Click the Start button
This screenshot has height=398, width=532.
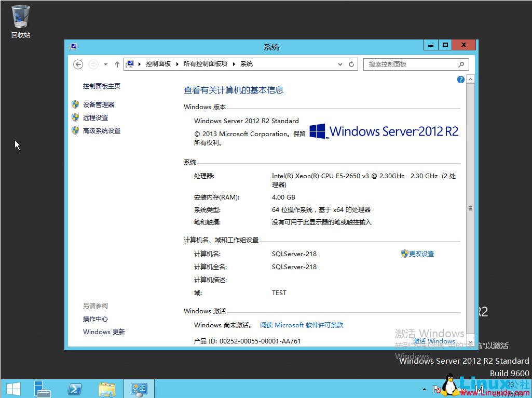pos(12,389)
